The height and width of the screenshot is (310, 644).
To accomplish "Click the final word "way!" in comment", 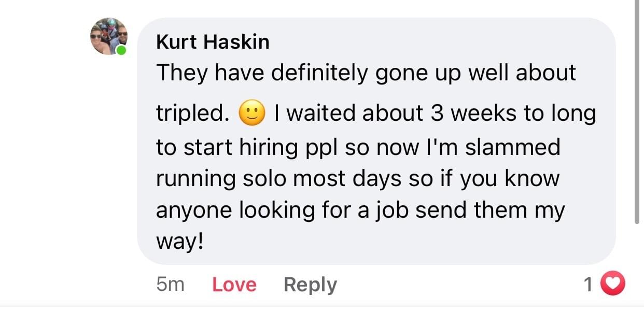I will (179, 241).
